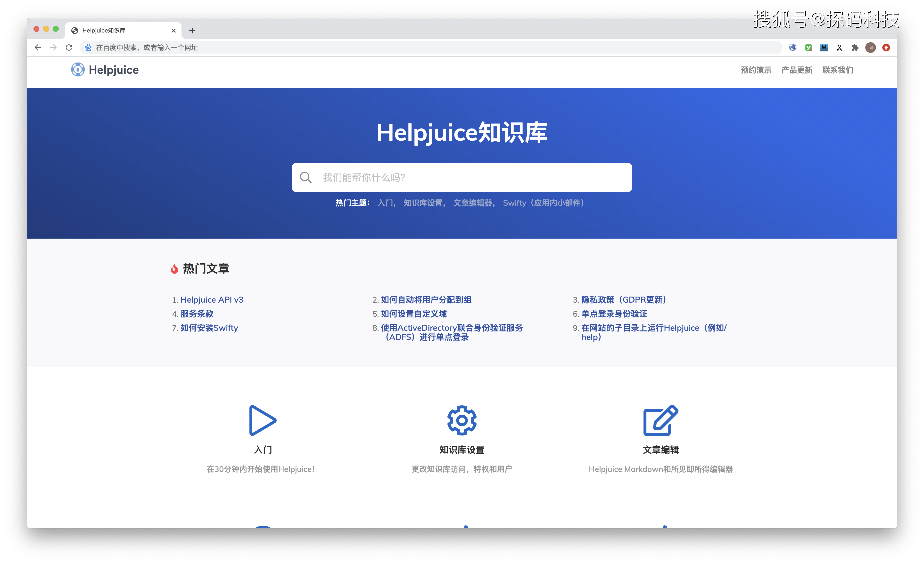Open article 如何安装Swifty

coord(209,328)
